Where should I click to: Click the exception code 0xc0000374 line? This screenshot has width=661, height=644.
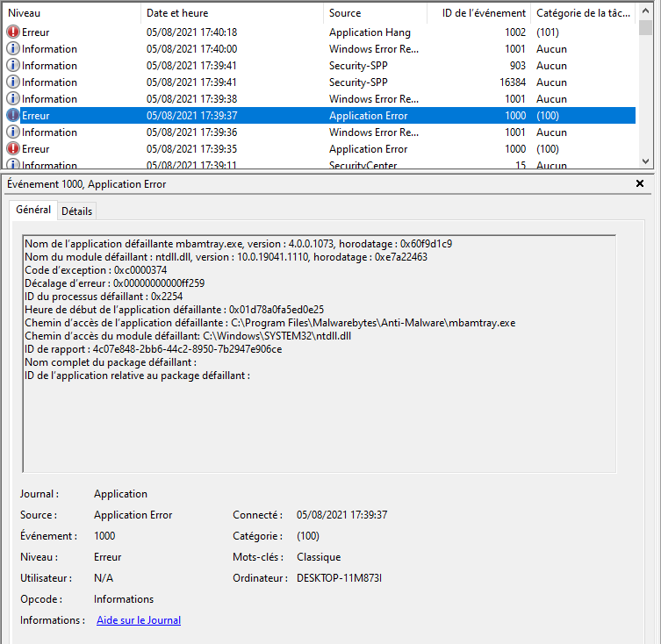pyautogui.click(x=96, y=269)
